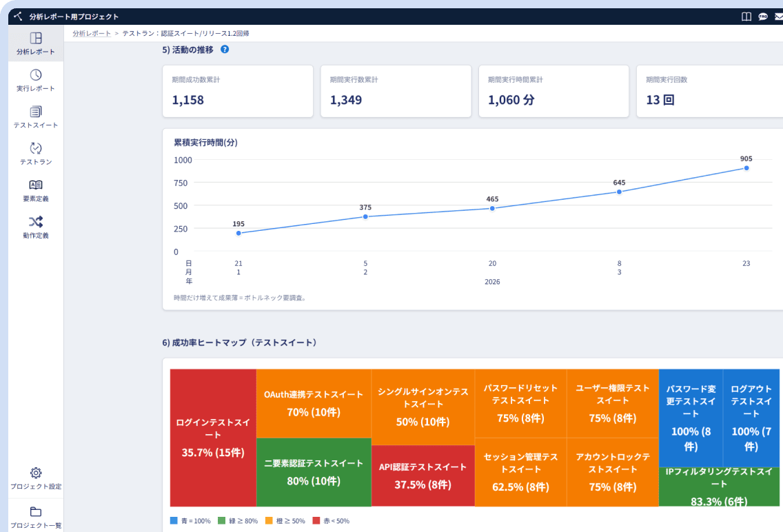Click the 期間実行数累計 card
This screenshot has width=783, height=532.
click(x=396, y=92)
